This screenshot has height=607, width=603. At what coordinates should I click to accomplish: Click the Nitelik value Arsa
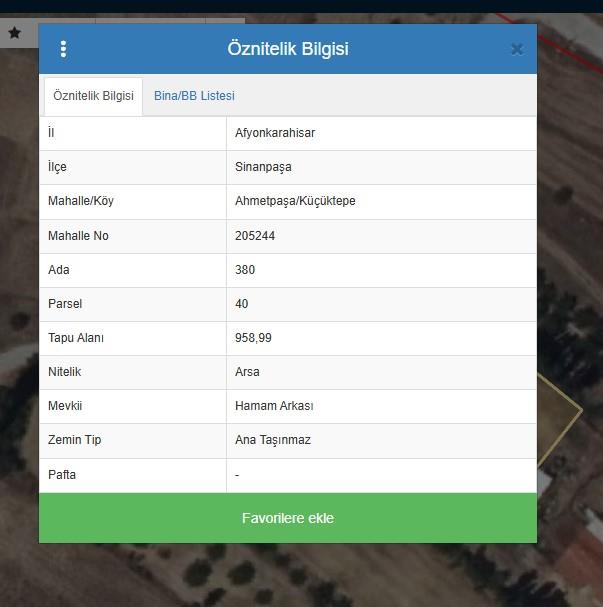coord(247,372)
